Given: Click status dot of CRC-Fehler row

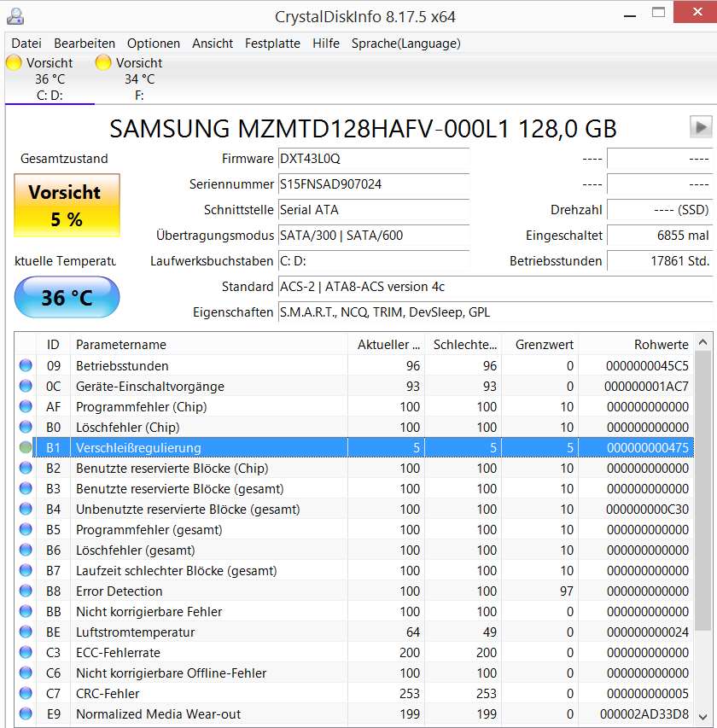Looking at the screenshot, I should (x=26, y=693).
